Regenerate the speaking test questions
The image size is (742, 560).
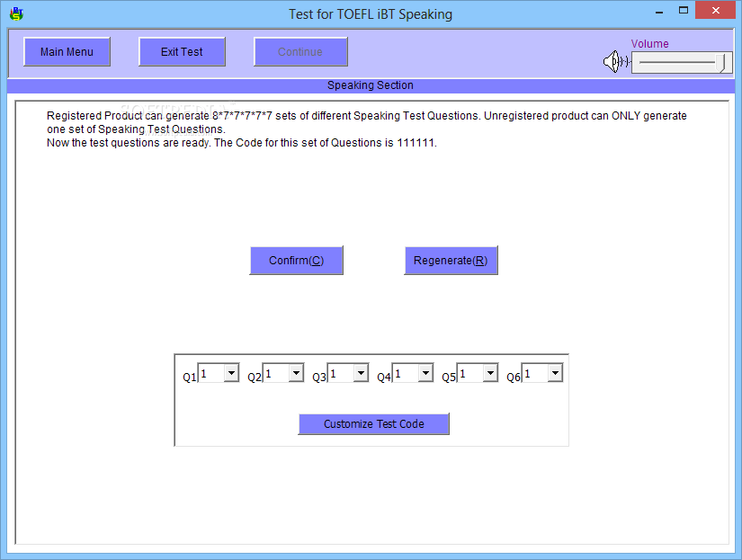point(451,260)
